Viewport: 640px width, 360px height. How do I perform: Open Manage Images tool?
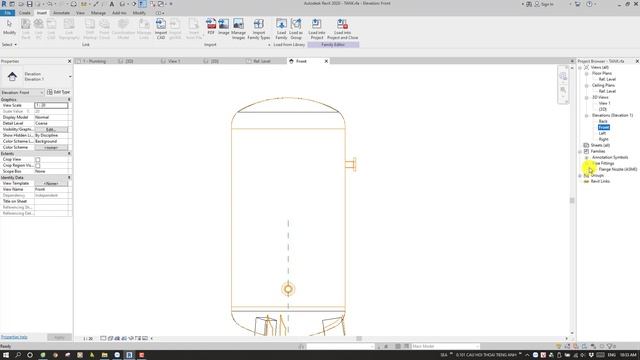[238, 29]
